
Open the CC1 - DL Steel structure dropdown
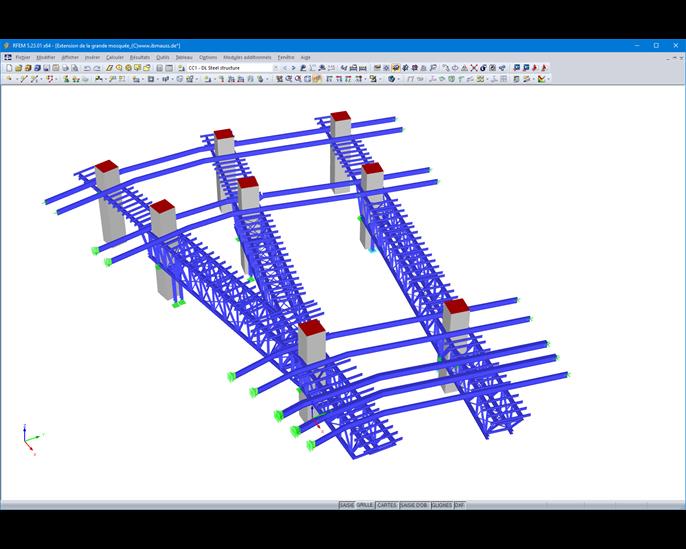(x=233, y=68)
